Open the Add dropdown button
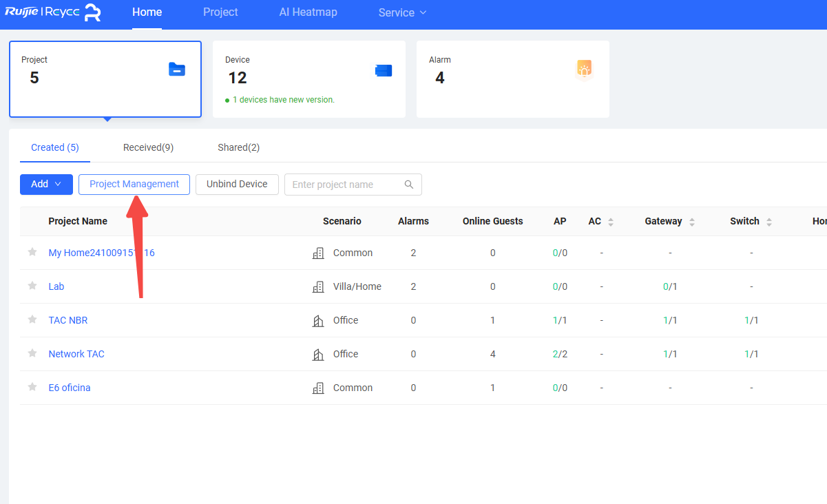This screenshot has width=827, height=504. [x=46, y=185]
